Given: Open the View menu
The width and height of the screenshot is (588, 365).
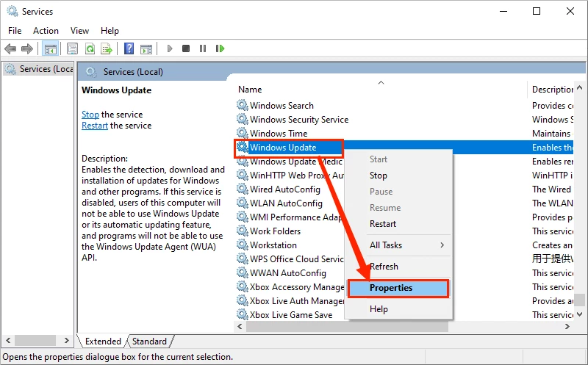Looking at the screenshot, I should (79, 31).
